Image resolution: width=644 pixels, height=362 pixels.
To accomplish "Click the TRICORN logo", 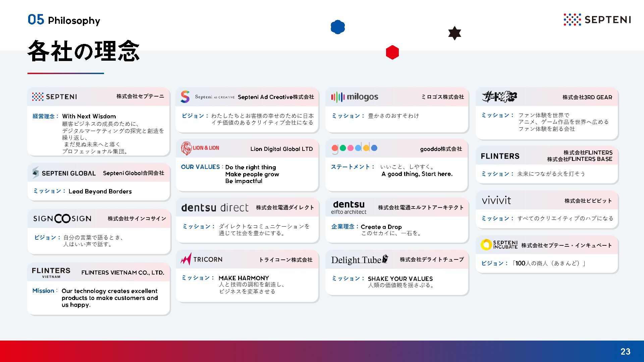I will [x=201, y=259].
